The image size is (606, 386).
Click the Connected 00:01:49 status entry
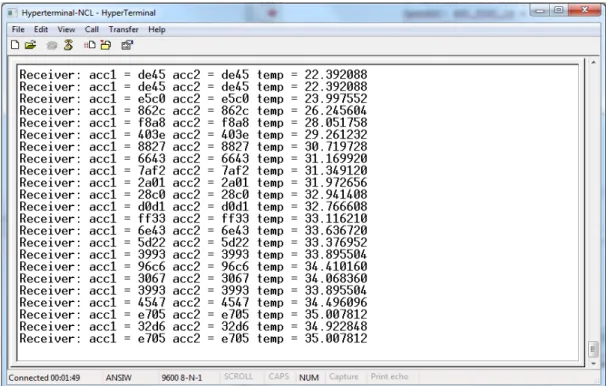tap(44, 377)
